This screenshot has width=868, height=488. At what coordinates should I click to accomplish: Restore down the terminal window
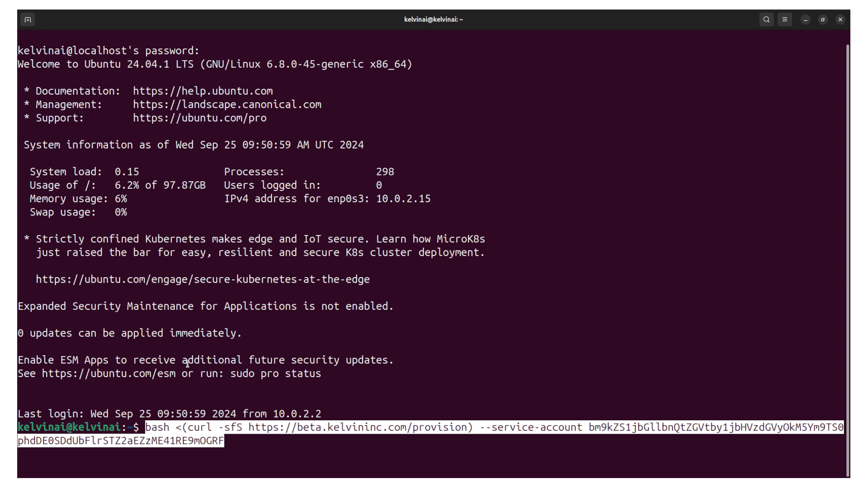[823, 19]
